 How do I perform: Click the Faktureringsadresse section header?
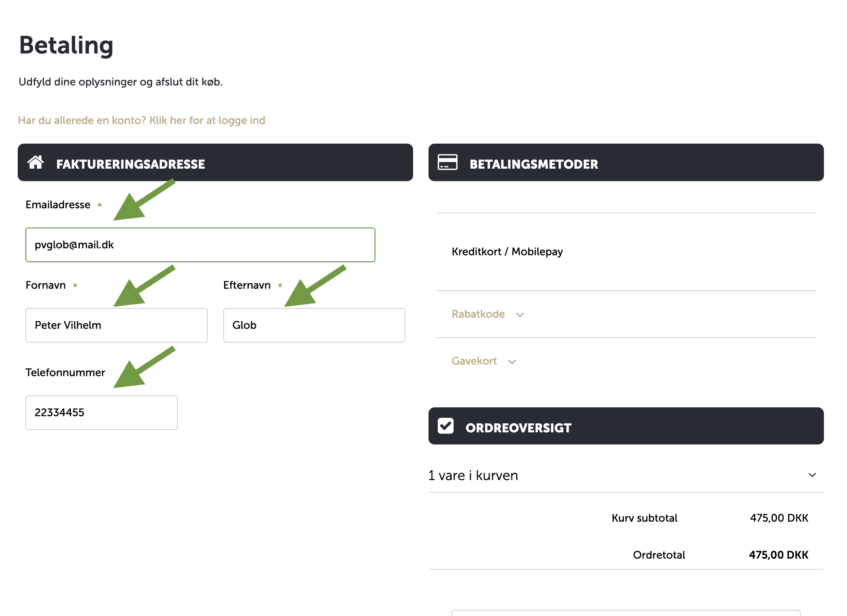click(131, 164)
